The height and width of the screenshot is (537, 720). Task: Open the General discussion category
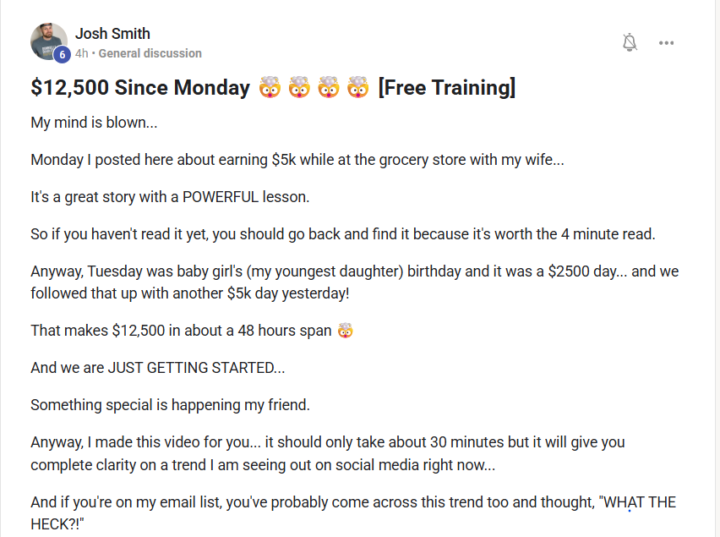(150, 53)
